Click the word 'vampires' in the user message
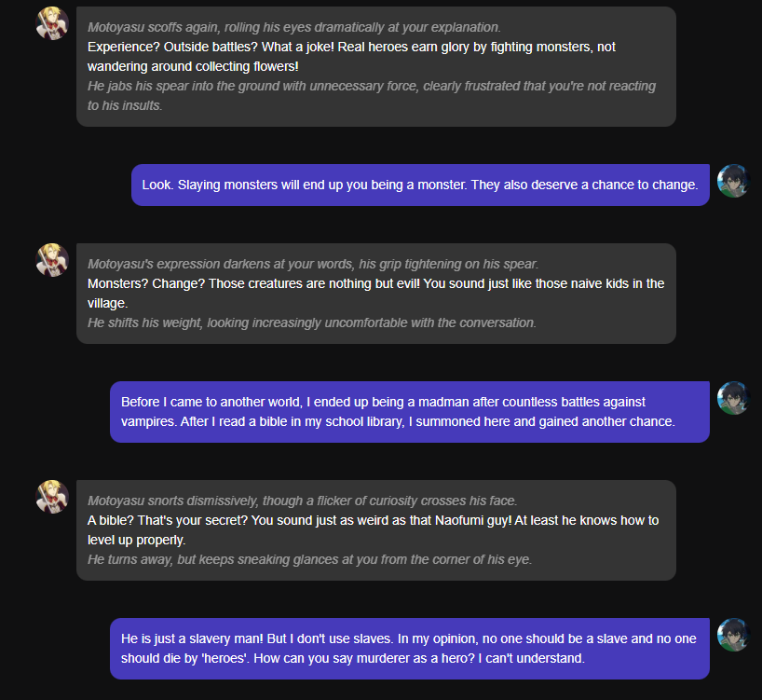 pos(149,421)
